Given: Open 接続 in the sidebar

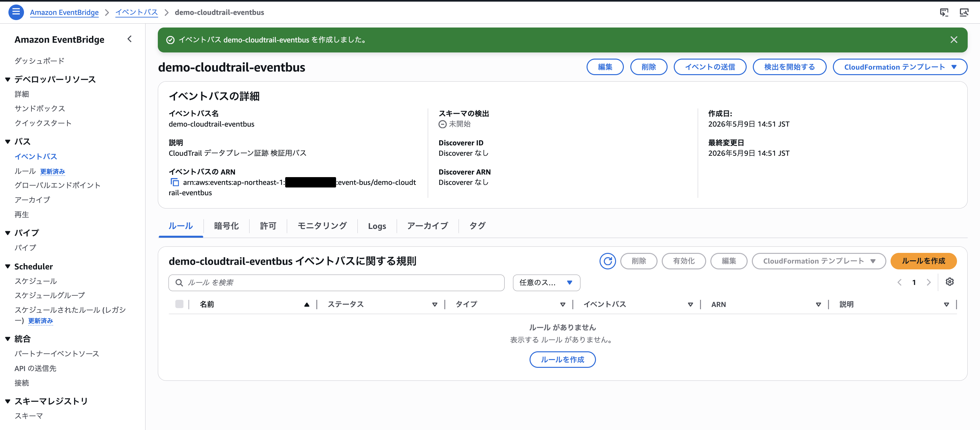Looking at the screenshot, I should (22, 383).
